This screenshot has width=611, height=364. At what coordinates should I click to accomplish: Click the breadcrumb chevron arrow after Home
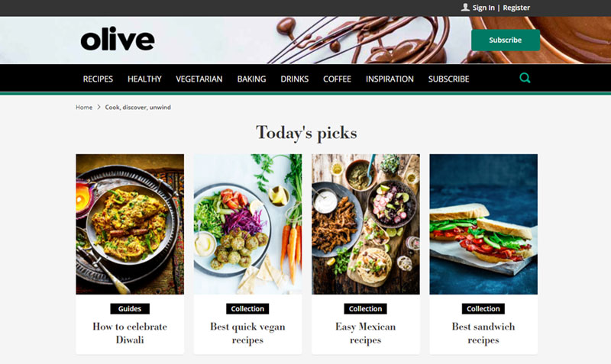point(99,107)
